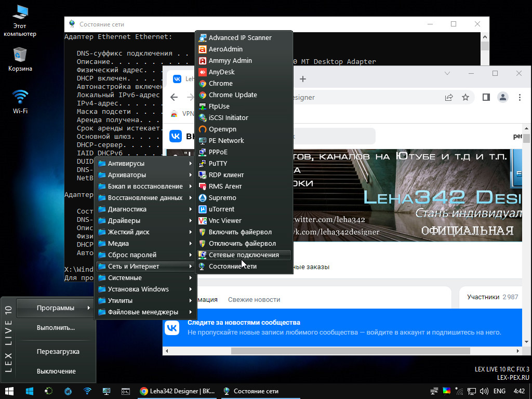Screen dimensions: 532x399
Task: Bookmark page with Chrome star icon
Action: 465,97
